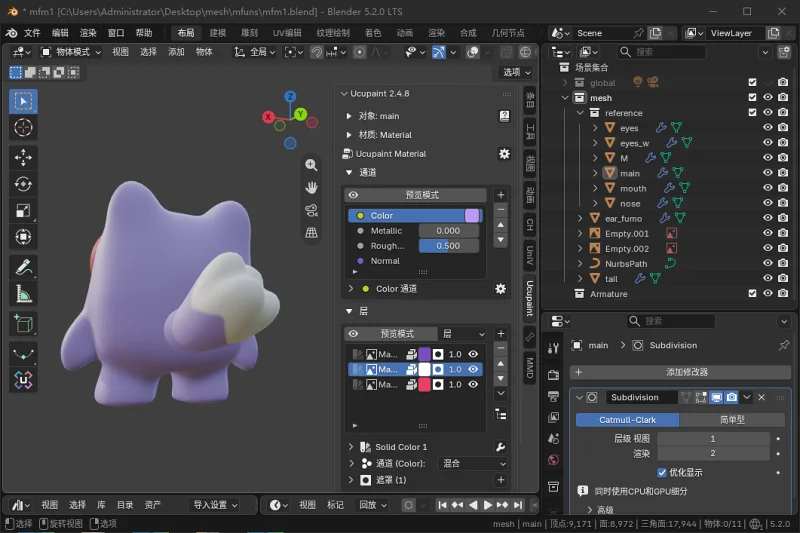Viewport: 800px width, 533px height.
Task: Uncheck the Armature collection checkbox
Action: point(752,293)
